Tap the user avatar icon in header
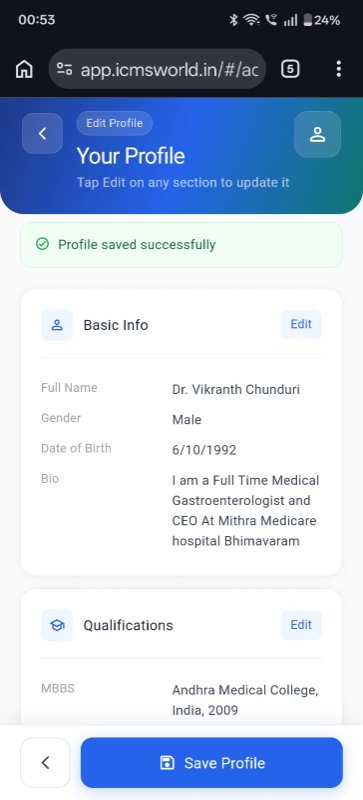 pyautogui.click(x=318, y=134)
